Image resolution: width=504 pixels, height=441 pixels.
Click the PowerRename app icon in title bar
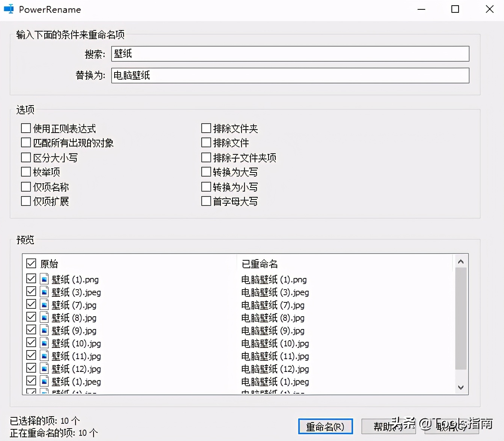(9, 9)
